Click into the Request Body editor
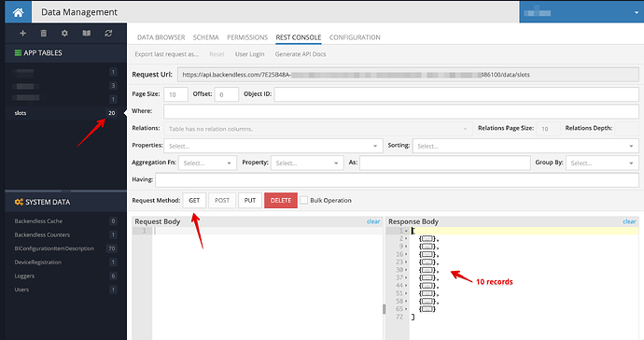Image resolution: width=644 pixels, height=340 pixels. pyautogui.click(x=267, y=284)
